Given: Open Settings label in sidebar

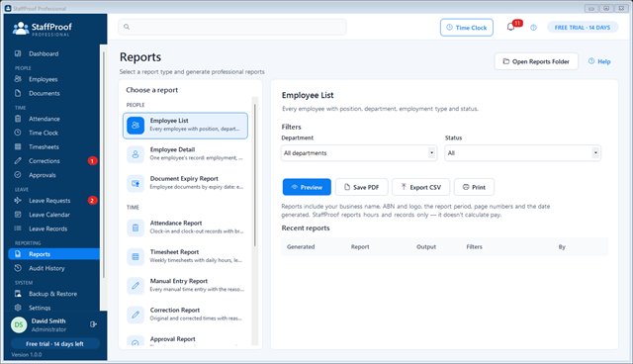Looking at the screenshot, I should [x=40, y=308].
